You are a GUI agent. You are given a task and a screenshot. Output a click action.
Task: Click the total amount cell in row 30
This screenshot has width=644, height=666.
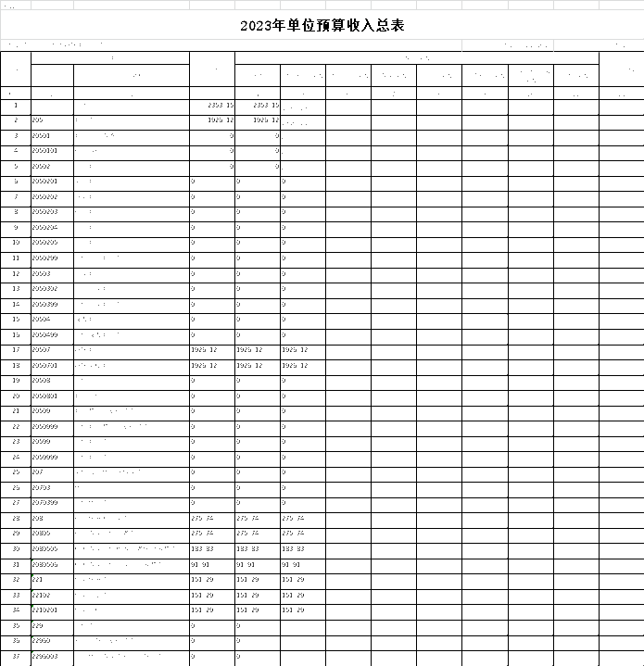point(212,549)
